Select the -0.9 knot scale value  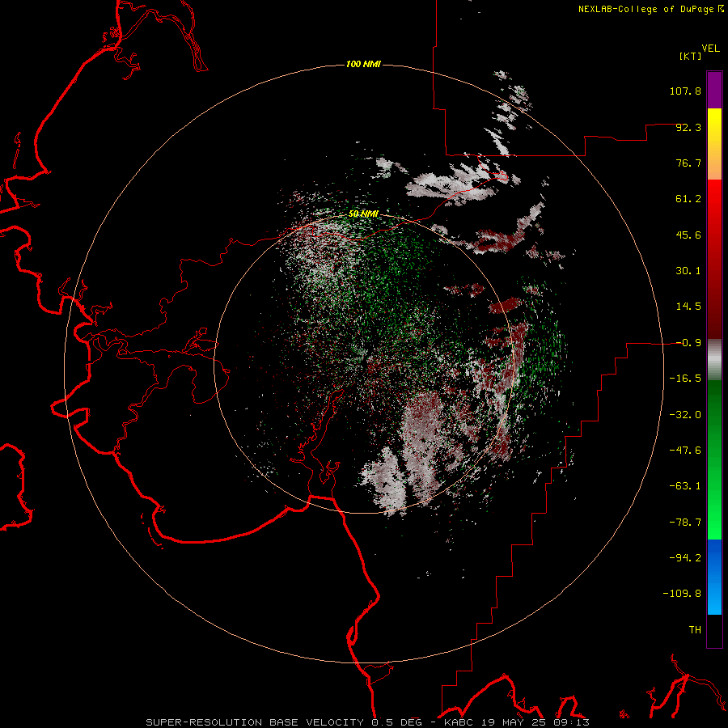tap(688, 343)
